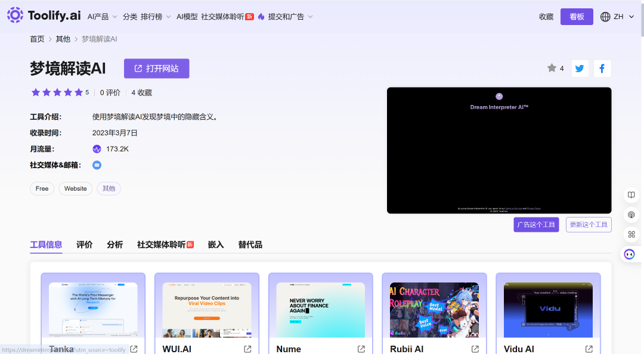Click the podcast icon in right sidebar
This screenshot has height=354, width=644.
click(x=631, y=215)
